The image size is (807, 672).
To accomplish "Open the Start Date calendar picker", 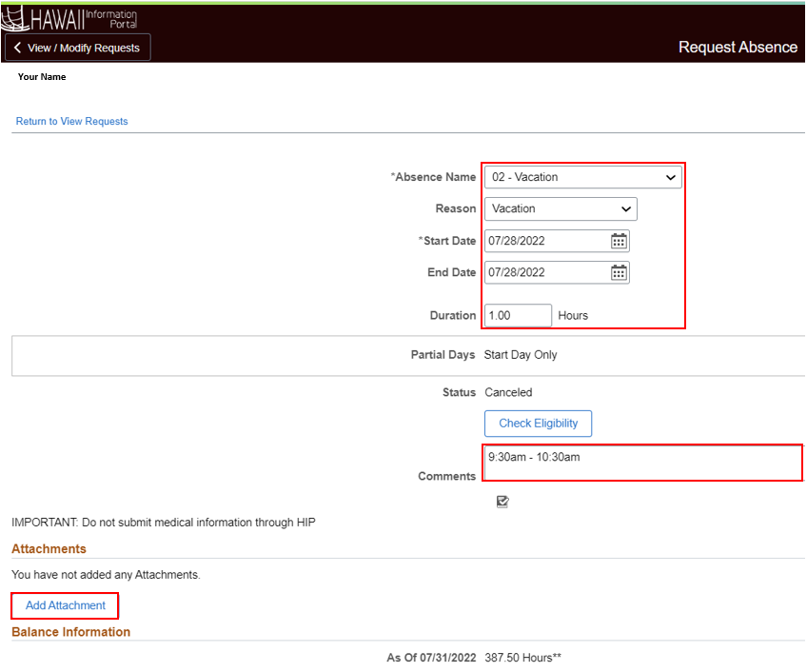I will tap(619, 241).
